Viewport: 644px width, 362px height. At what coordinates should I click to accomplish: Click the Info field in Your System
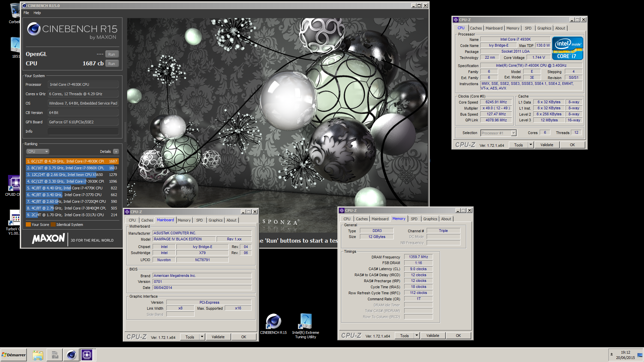coord(83,131)
